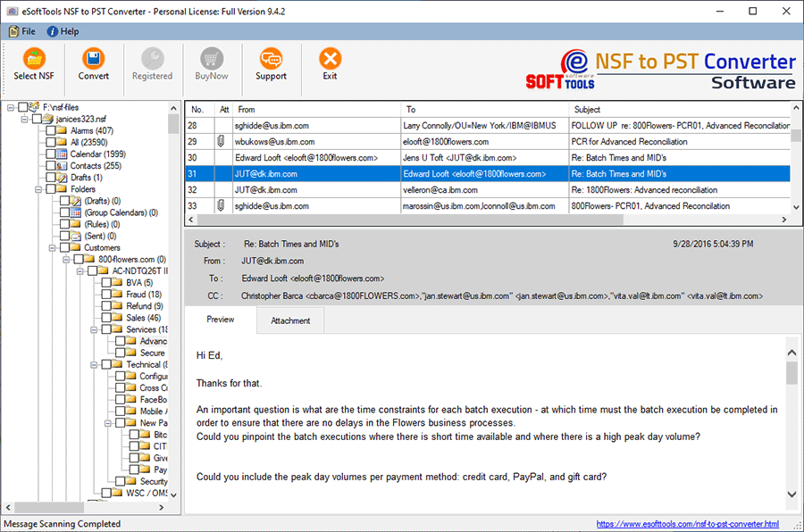The height and width of the screenshot is (532, 804).
Task: Click the eSoftTools logo at top right
Action: [x=560, y=71]
